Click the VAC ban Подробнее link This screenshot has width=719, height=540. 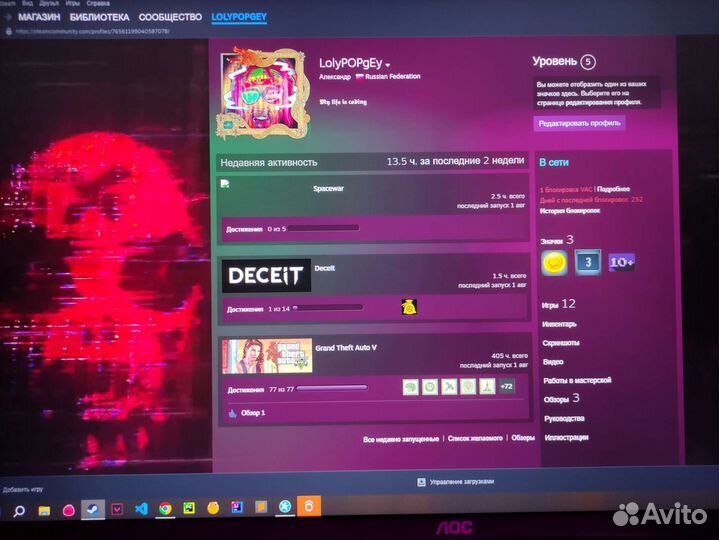tap(614, 189)
